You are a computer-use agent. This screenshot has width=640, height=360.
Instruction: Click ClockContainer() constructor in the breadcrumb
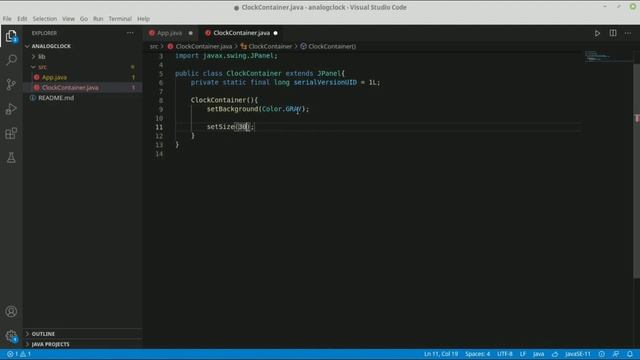click(332, 47)
